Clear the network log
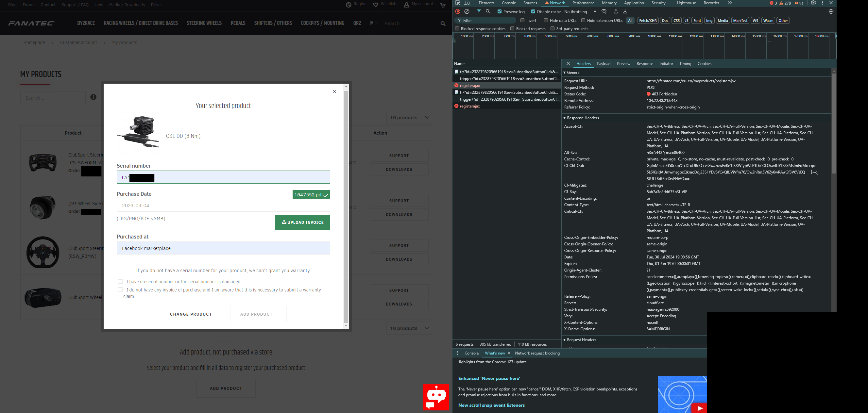868x413 pixels. coord(467,11)
